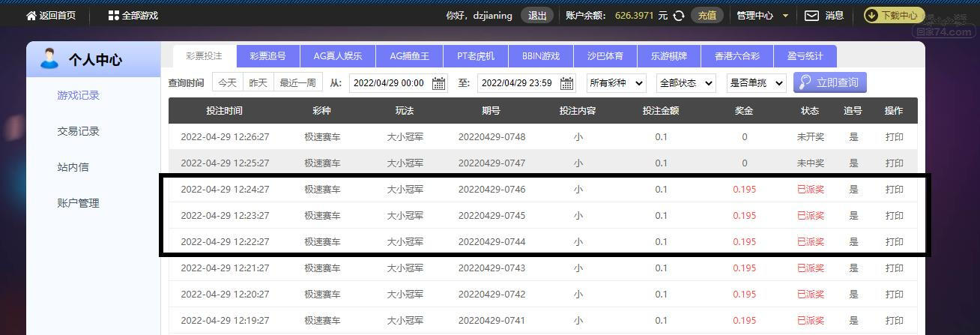Open the 香港六合彩 tab
980x335 pixels.
737,56
